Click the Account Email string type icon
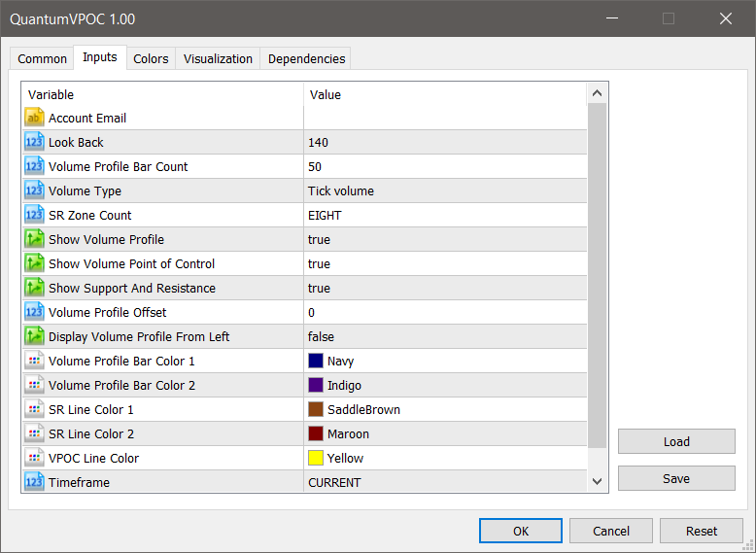The image size is (756, 553). point(34,118)
